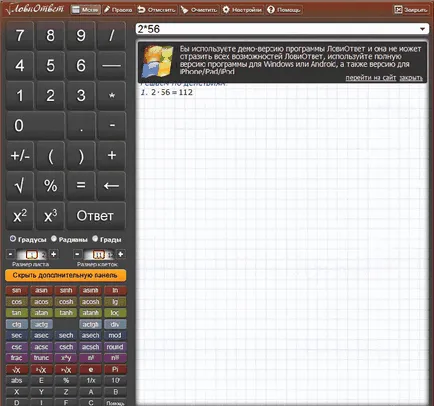Select the Градусы radio button
Image resolution: width=434 pixels, height=406 pixels.
coord(13,239)
